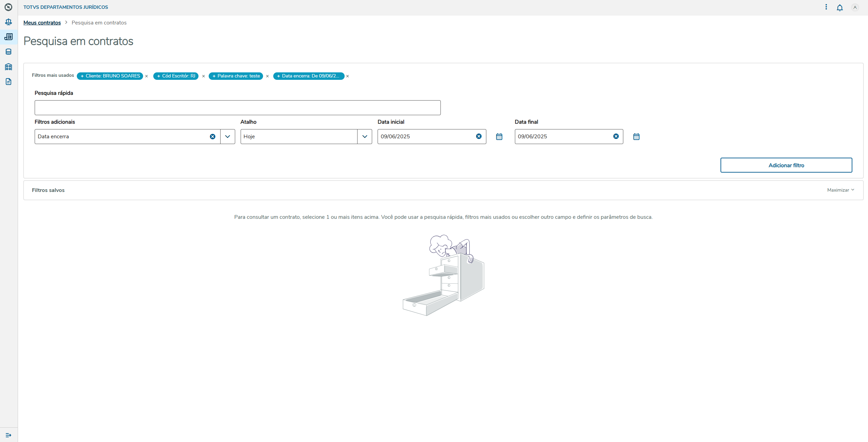868x442 pixels.
Task: Open calendar picker for Data final
Action: [x=636, y=137]
